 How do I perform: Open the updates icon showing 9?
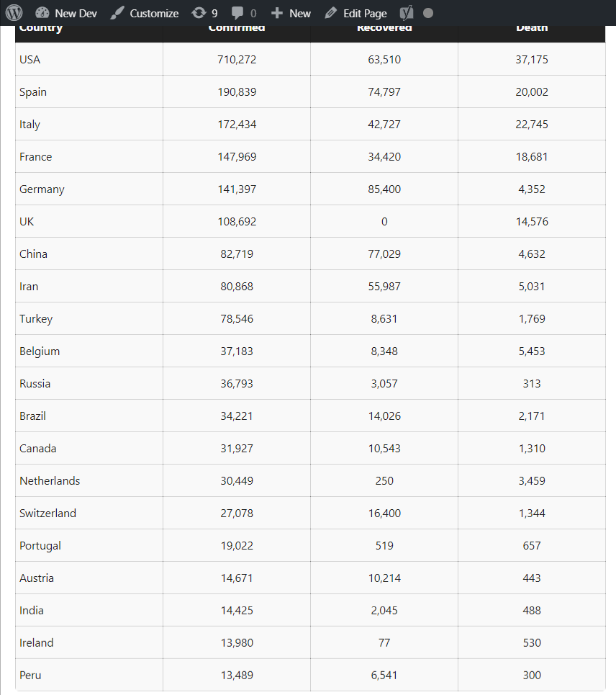(199, 13)
